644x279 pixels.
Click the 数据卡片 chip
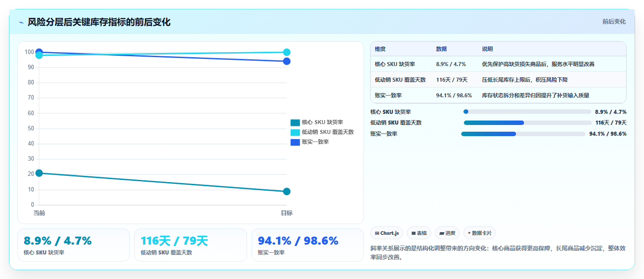pos(479,233)
